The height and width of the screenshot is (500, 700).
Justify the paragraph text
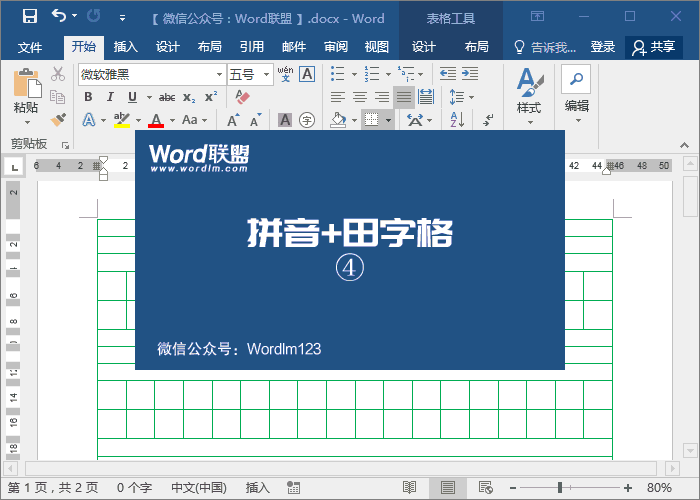[404, 97]
